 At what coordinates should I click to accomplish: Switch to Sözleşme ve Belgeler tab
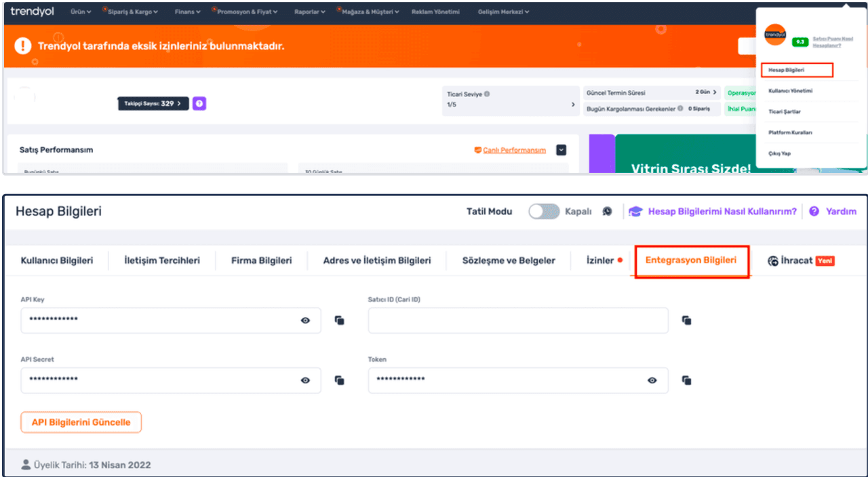click(509, 261)
